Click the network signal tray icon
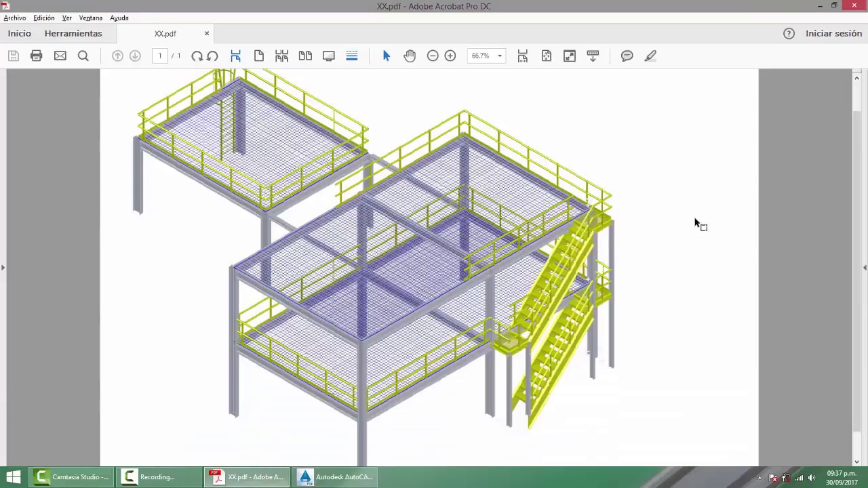The width and height of the screenshot is (868, 488). (799, 478)
